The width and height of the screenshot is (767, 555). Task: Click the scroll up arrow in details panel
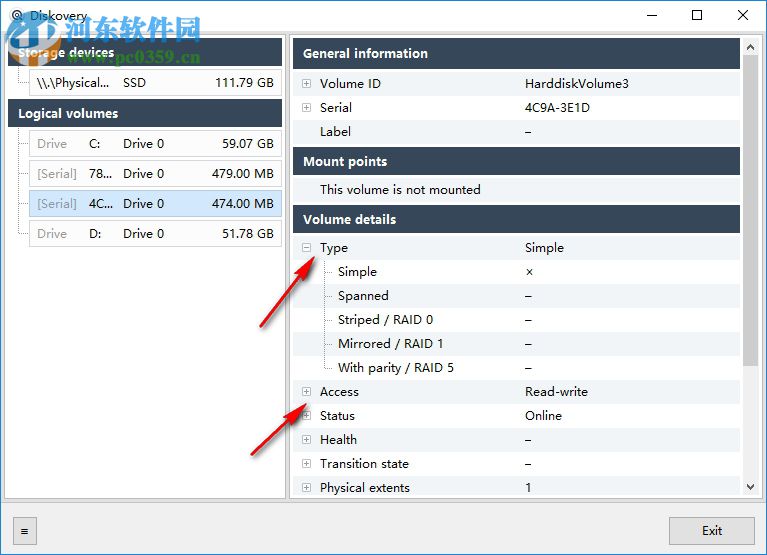tap(750, 47)
